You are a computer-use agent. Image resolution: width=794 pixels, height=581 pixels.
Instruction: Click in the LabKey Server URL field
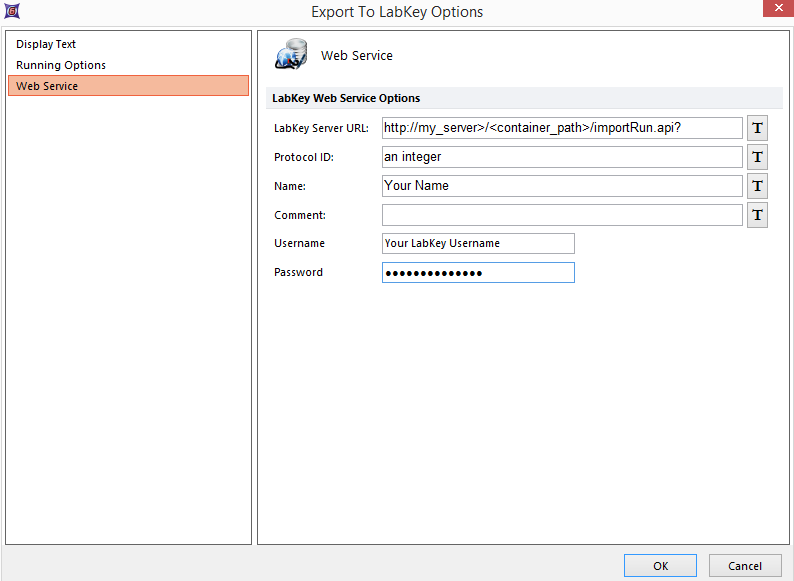tap(561, 128)
